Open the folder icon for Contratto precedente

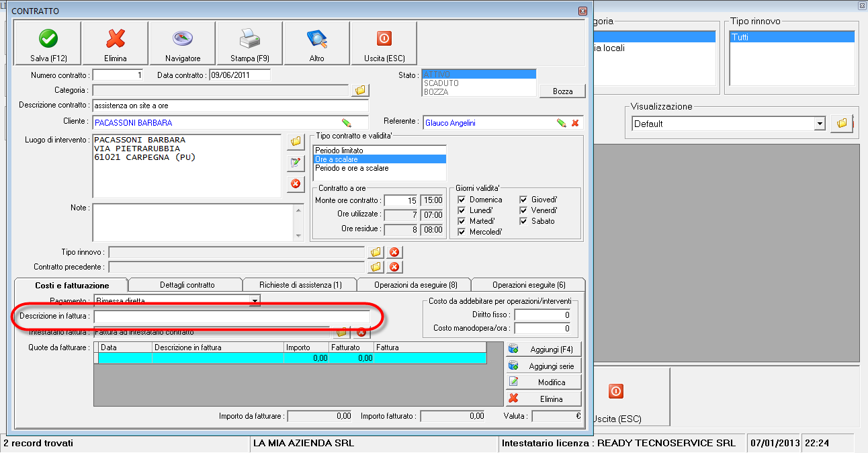click(x=376, y=267)
